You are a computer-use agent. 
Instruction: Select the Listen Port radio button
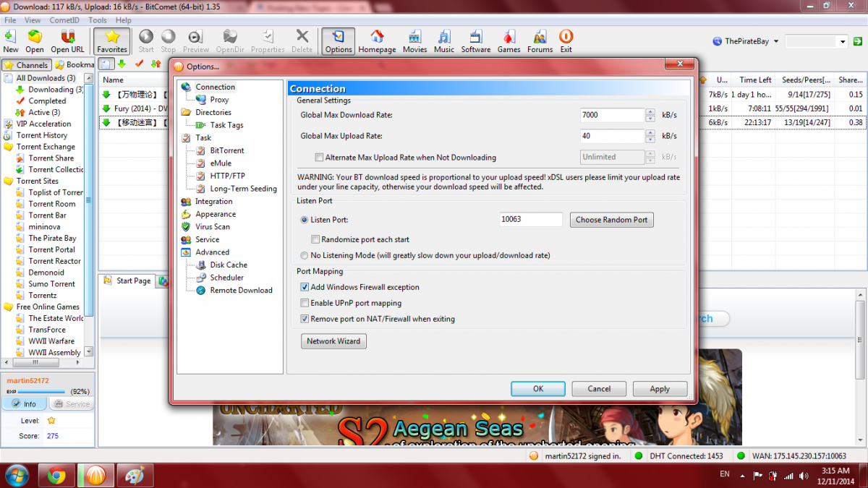304,220
